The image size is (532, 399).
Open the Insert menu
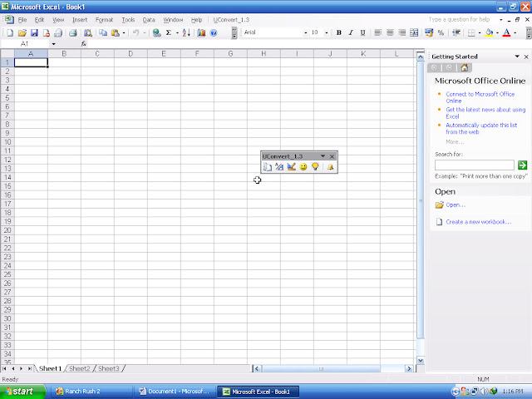click(80, 20)
